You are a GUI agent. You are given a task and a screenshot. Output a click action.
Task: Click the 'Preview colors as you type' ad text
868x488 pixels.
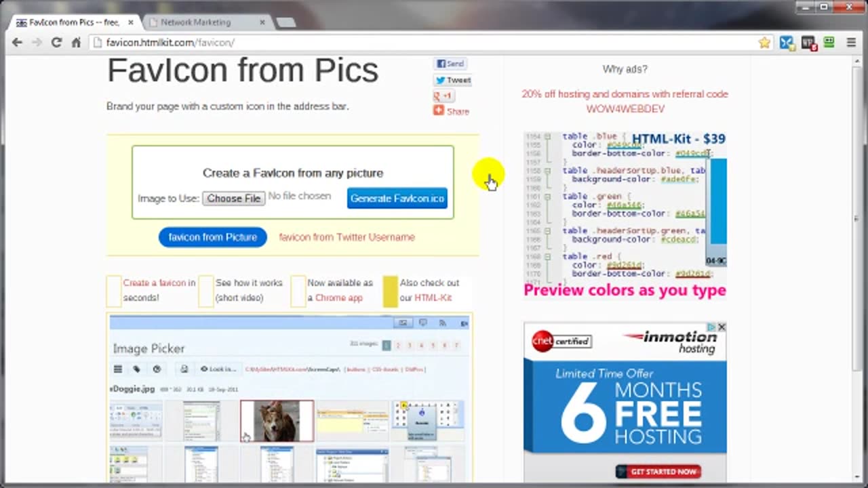[x=625, y=290]
